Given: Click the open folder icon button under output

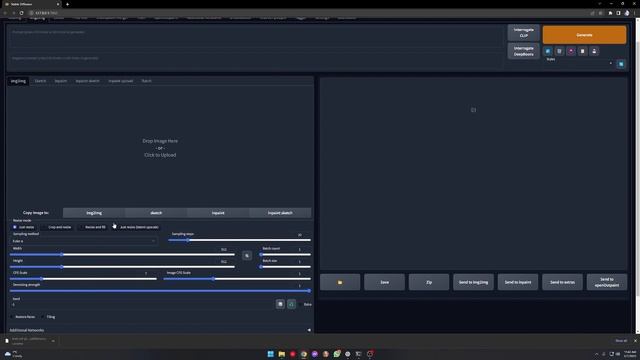Looking at the screenshot, I should pos(340,282).
